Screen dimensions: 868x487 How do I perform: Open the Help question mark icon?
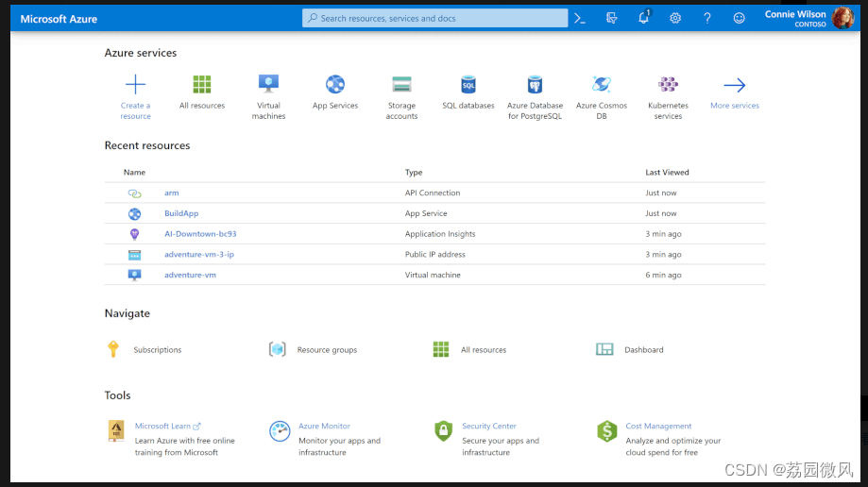click(706, 18)
